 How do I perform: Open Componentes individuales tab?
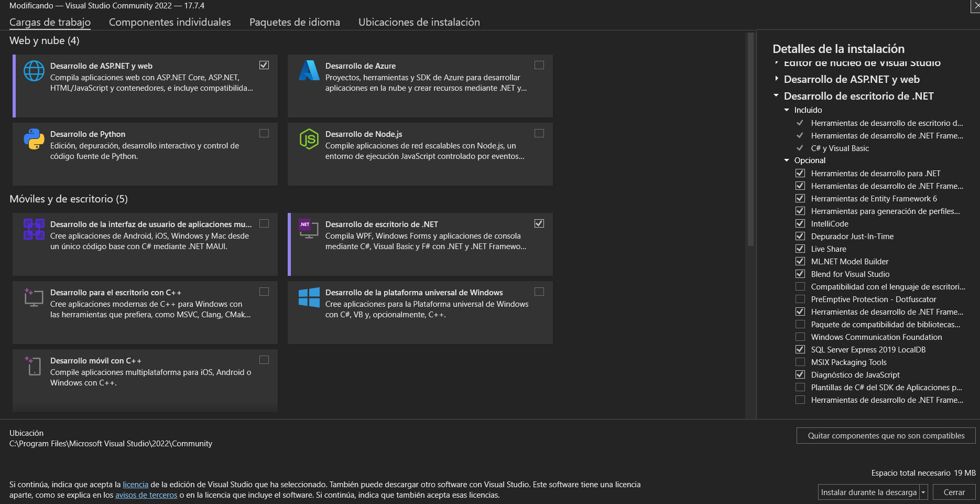[170, 22]
